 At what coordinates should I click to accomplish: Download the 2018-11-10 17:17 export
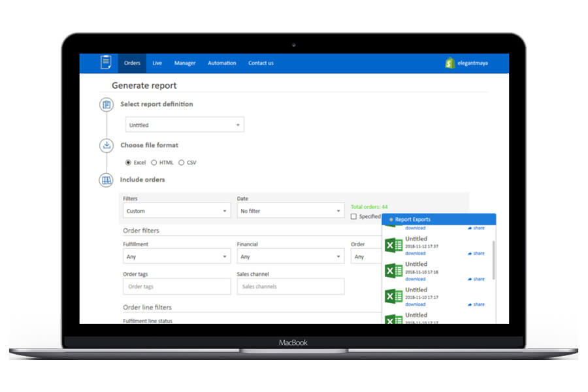[415, 304]
